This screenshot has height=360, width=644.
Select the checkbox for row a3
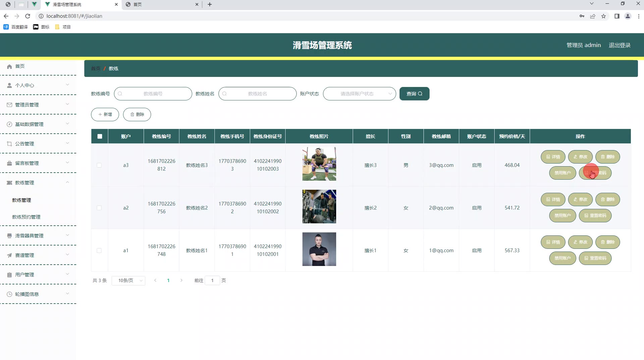(x=99, y=165)
